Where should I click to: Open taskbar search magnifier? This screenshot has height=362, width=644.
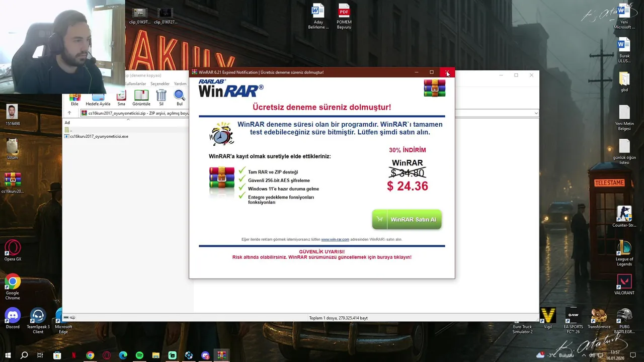click(x=24, y=355)
